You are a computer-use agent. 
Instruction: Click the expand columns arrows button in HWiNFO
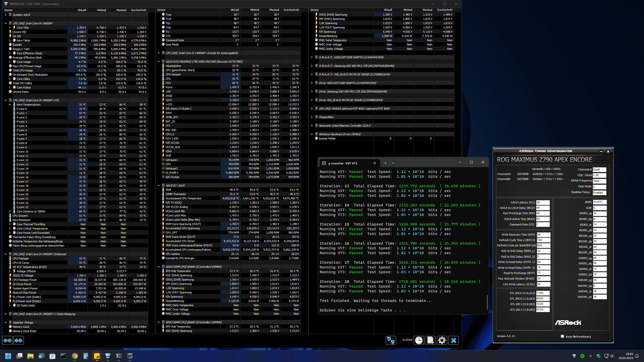8,340
